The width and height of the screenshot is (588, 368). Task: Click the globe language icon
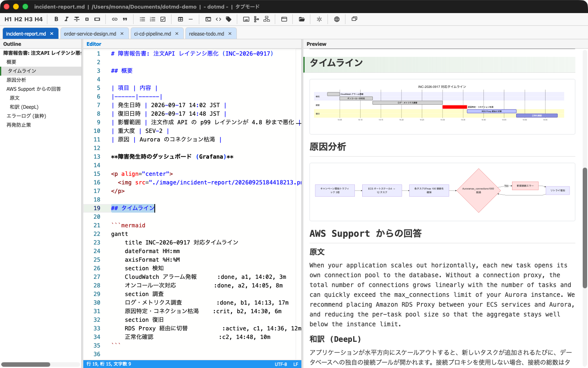click(337, 19)
